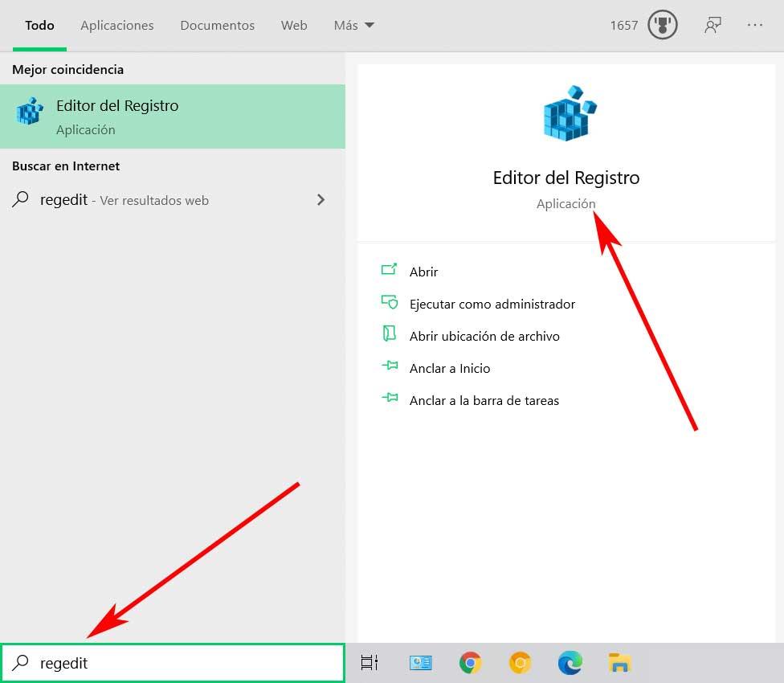
Task: Choose Anclar a la barra de tareas
Action: [484, 400]
